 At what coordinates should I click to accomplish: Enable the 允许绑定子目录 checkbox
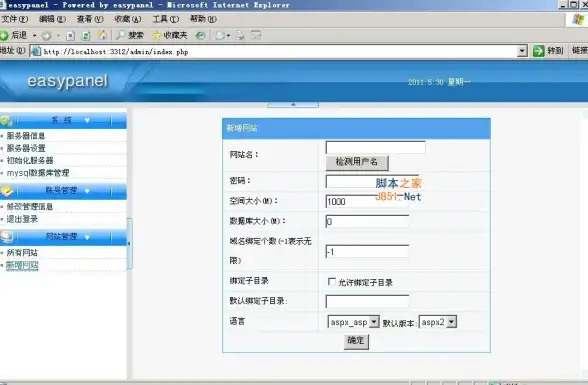tap(332, 282)
